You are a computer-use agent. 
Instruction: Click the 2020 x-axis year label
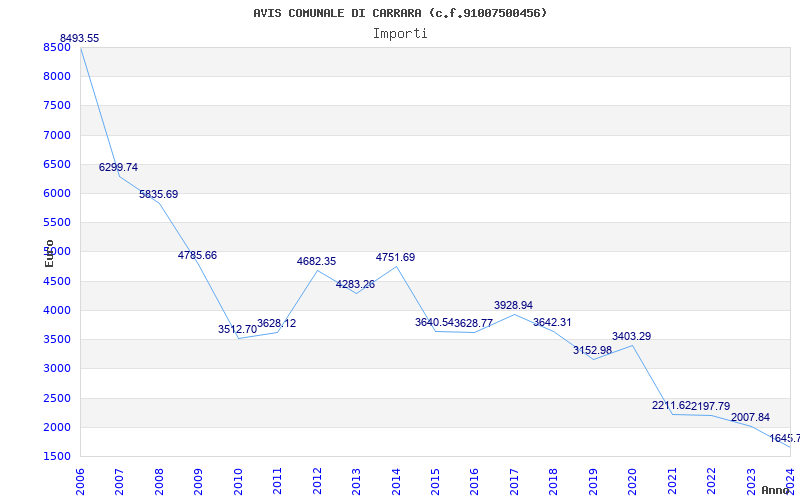click(x=632, y=481)
